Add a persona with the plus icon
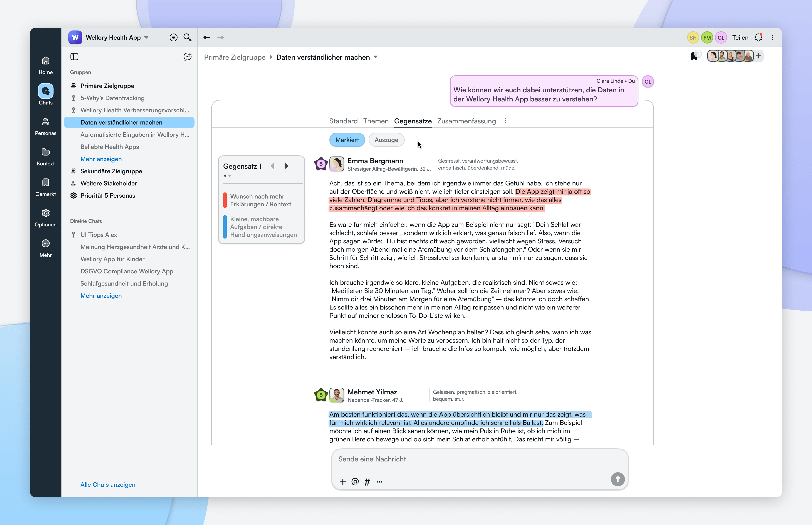This screenshot has height=525, width=812. click(758, 56)
